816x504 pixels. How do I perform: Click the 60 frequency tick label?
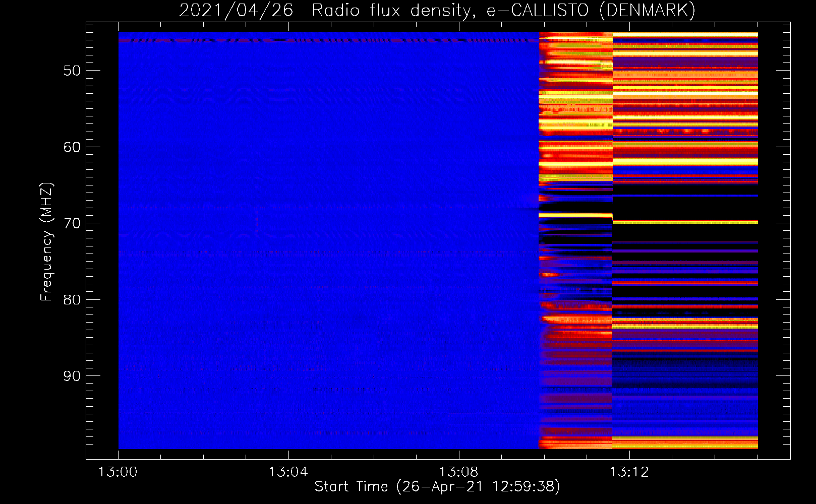point(72,147)
